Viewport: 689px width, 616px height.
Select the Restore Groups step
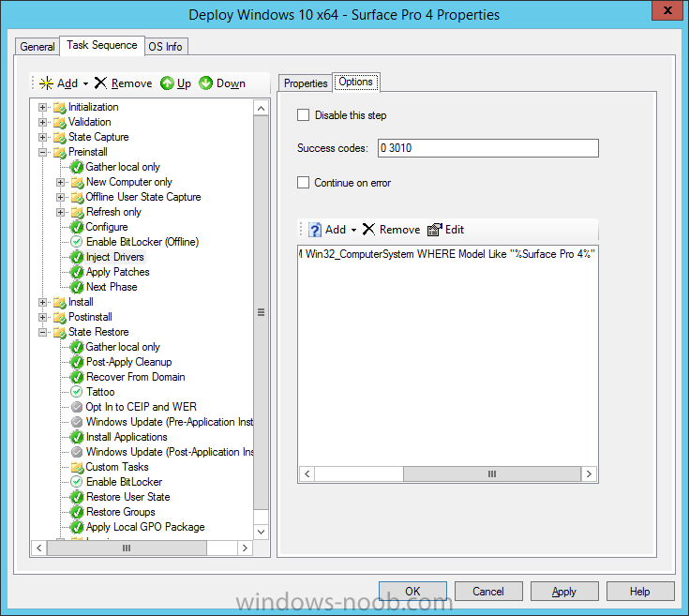tap(120, 512)
